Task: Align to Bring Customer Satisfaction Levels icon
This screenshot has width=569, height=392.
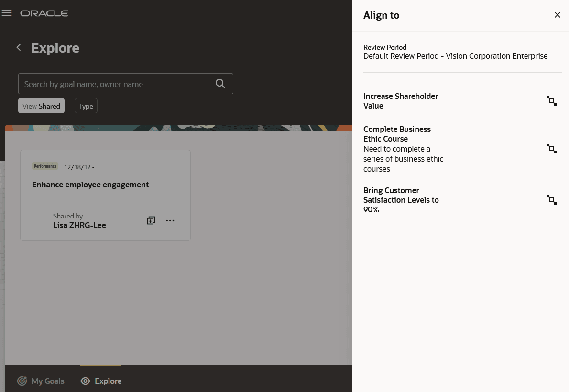Action: click(x=552, y=200)
